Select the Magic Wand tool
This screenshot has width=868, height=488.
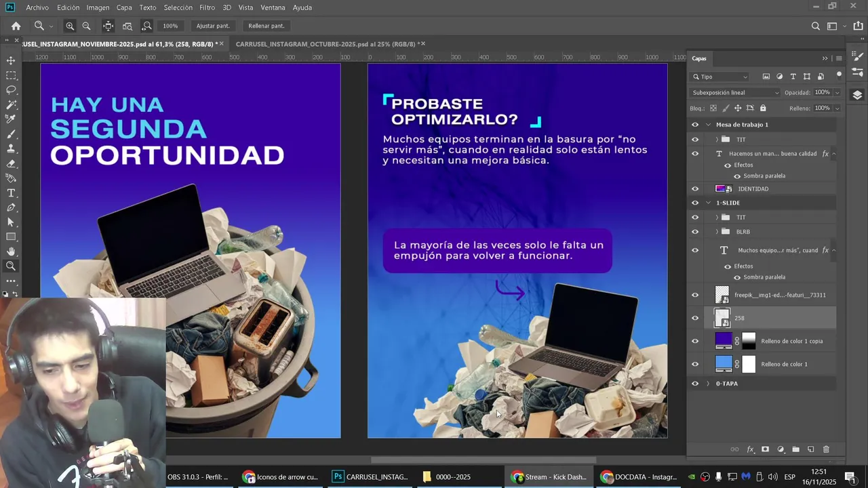coord(11,104)
